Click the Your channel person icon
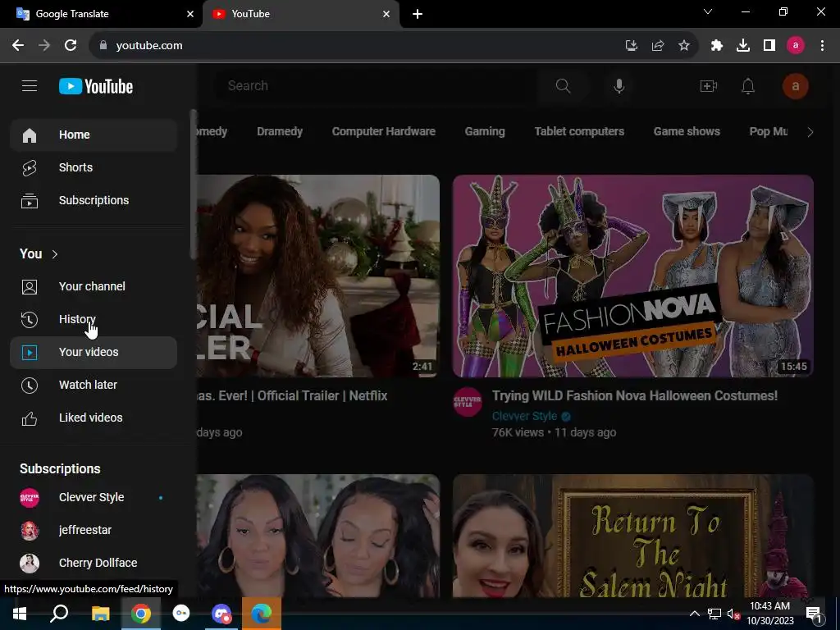The height and width of the screenshot is (630, 840). click(30, 287)
